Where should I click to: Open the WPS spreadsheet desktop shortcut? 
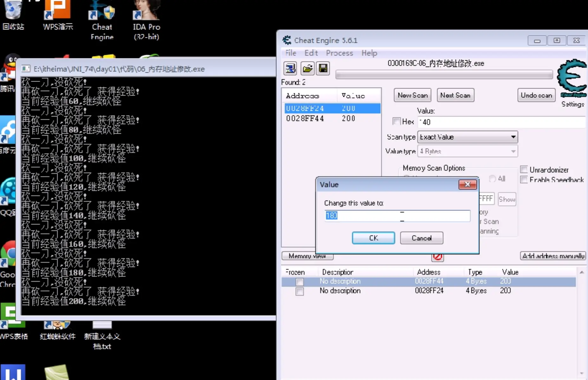[14, 321]
